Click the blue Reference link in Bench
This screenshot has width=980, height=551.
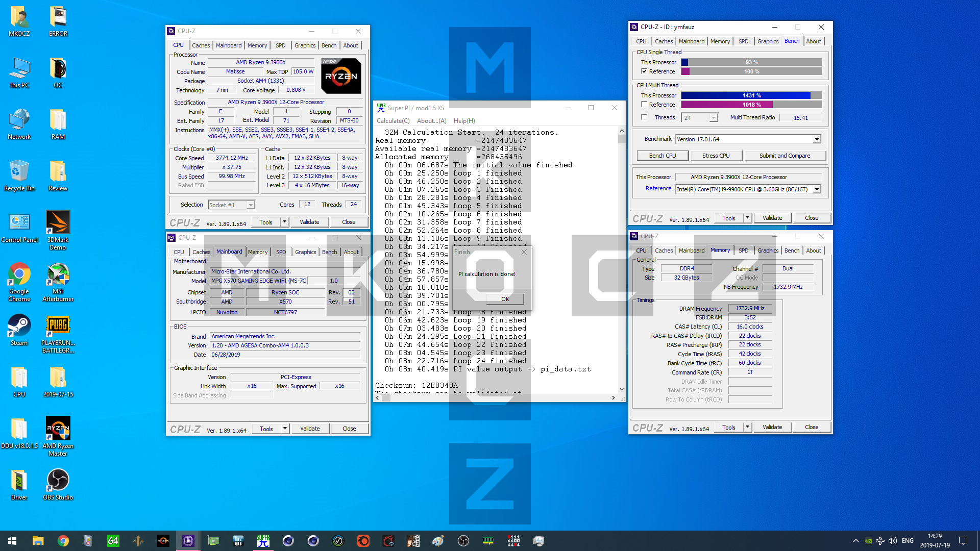pyautogui.click(x=658, y=188)
